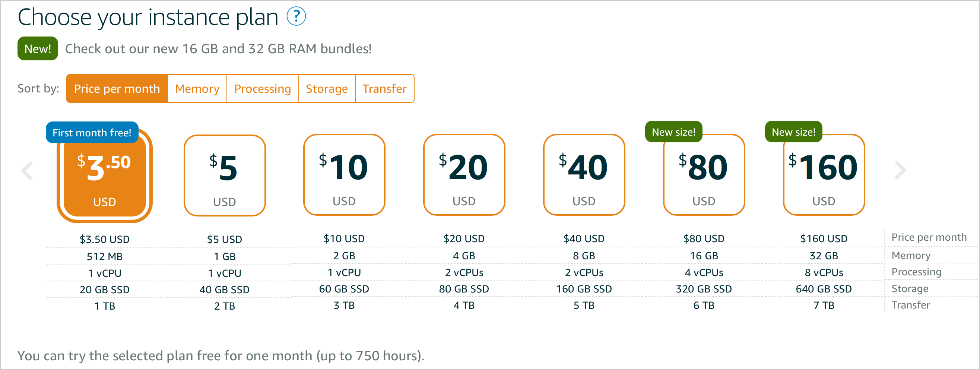Choose the $40 USD plan tile

click(584, 175)
